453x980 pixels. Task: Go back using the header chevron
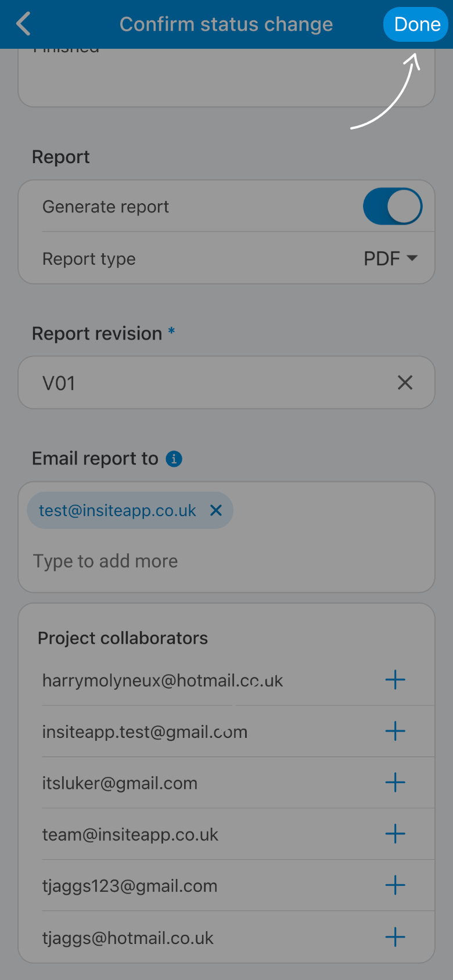pos(23,24)
